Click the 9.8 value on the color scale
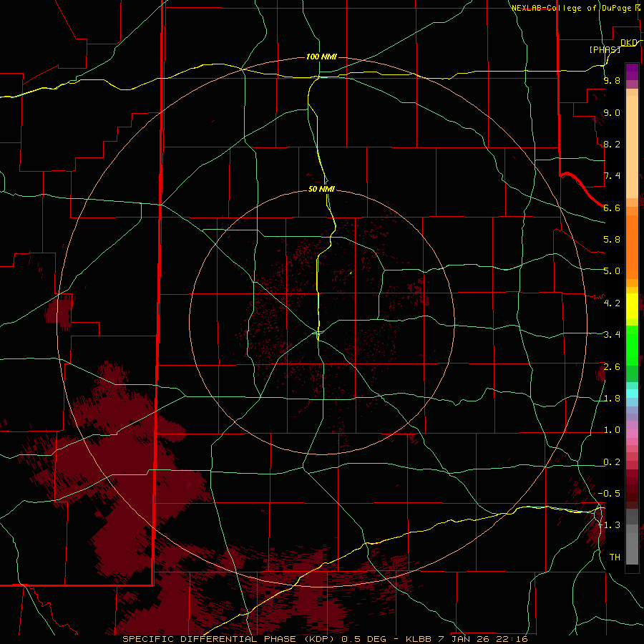This screenshot has width=644, height=644. pyautogui.click(x=612, y=80)
